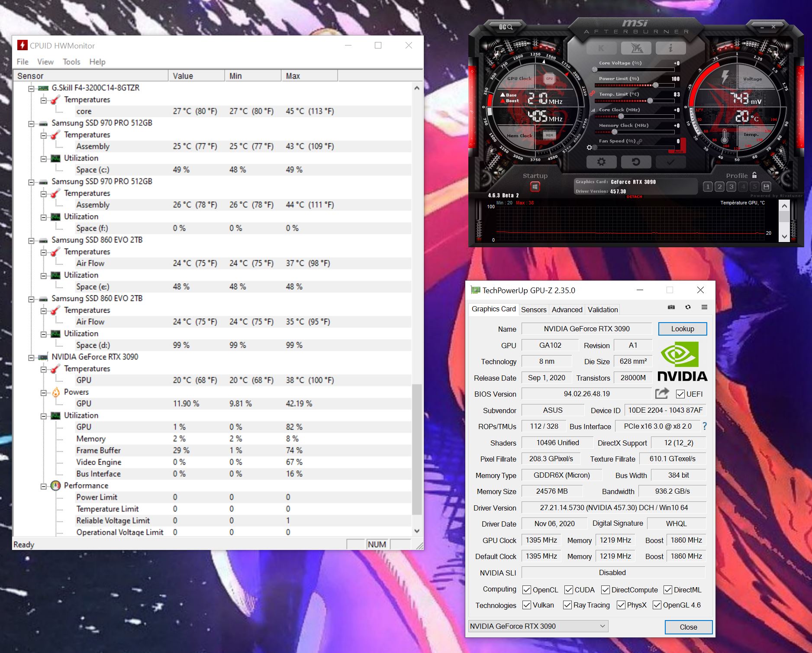The image size is (812, 653).
Task: Open the GPU-Z hamburger menu
Action: tap(705, 307)
